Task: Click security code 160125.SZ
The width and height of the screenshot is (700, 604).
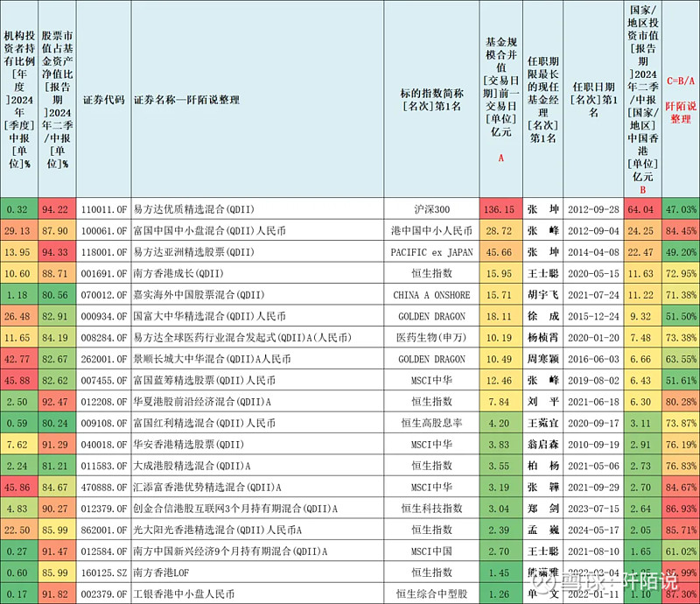Action: click(x=103, y=572)
